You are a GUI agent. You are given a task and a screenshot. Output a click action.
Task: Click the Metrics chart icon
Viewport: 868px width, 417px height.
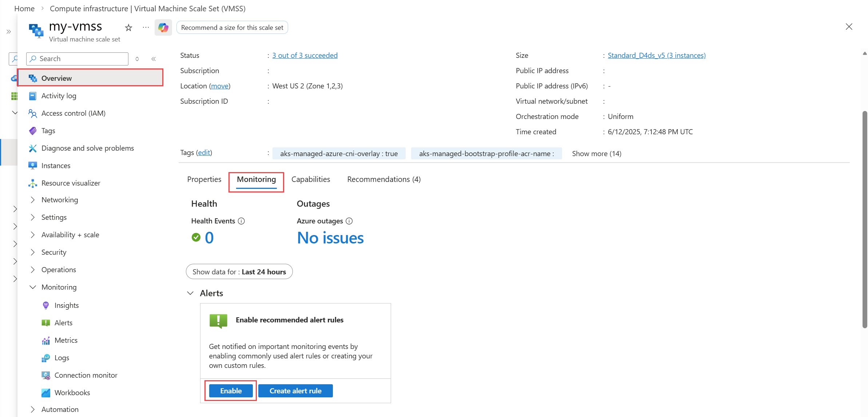(x=46, y=340)
